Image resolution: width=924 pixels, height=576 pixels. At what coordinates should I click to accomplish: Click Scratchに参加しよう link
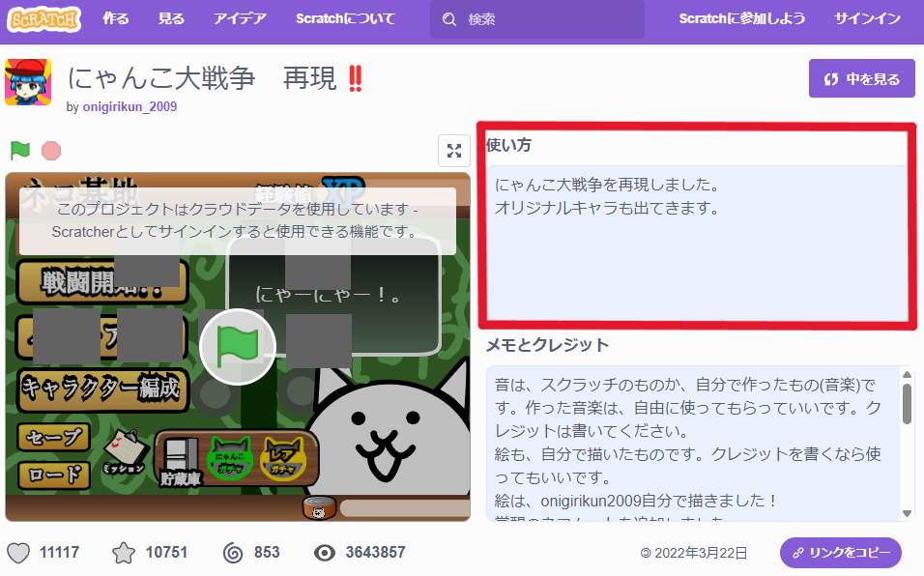(x=741, y=19)
